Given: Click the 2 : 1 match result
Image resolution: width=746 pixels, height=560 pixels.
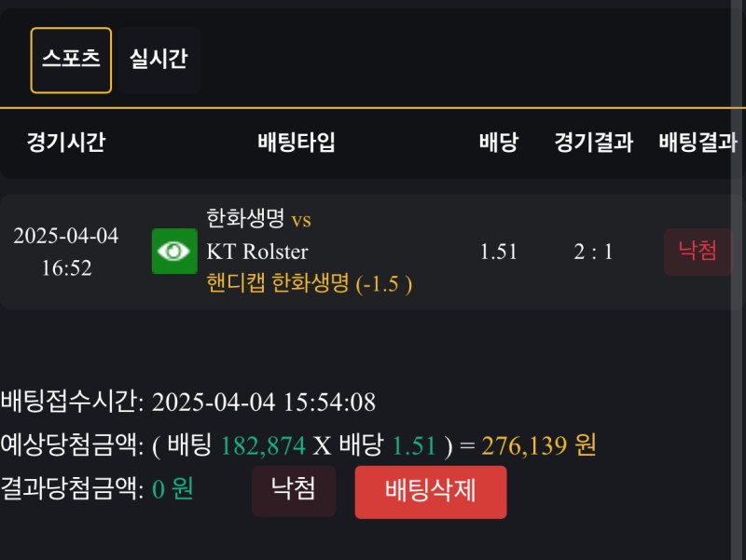Looking at the screenshot, I should click(594, 252).
